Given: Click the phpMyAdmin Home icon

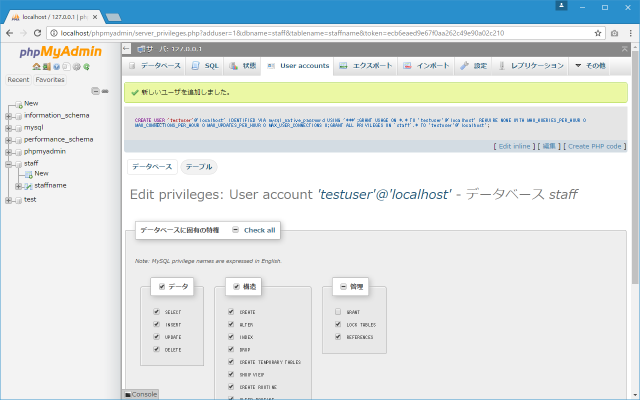Looking at the screenshot, I should point(36,67).
